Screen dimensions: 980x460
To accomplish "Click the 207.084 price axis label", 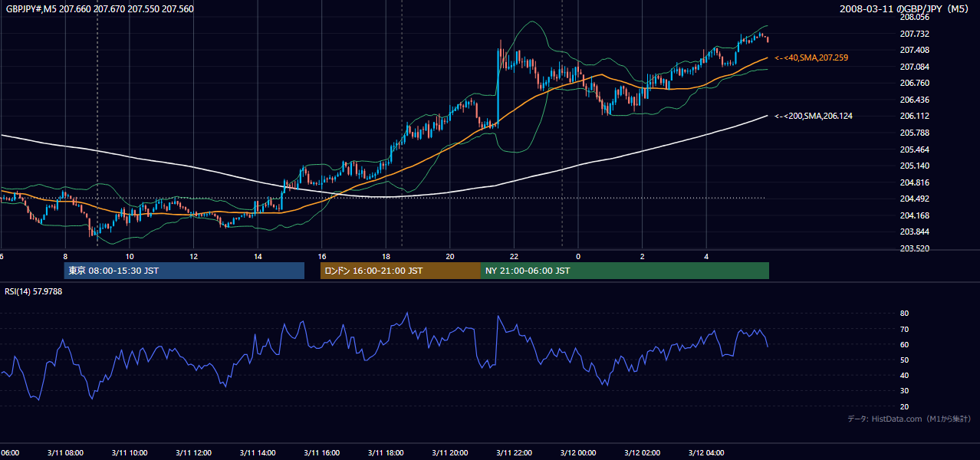I will [x=915, y=67].
